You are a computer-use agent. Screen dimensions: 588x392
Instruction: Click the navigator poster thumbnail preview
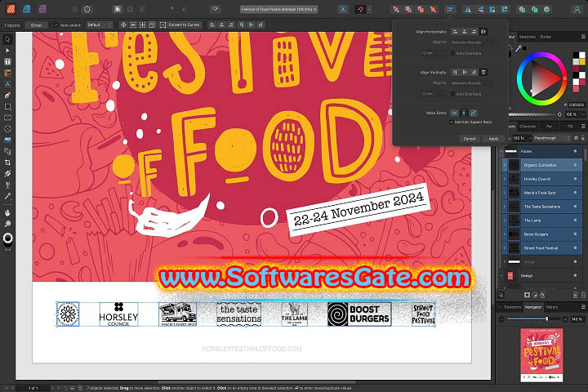click(x=541, y=355)
